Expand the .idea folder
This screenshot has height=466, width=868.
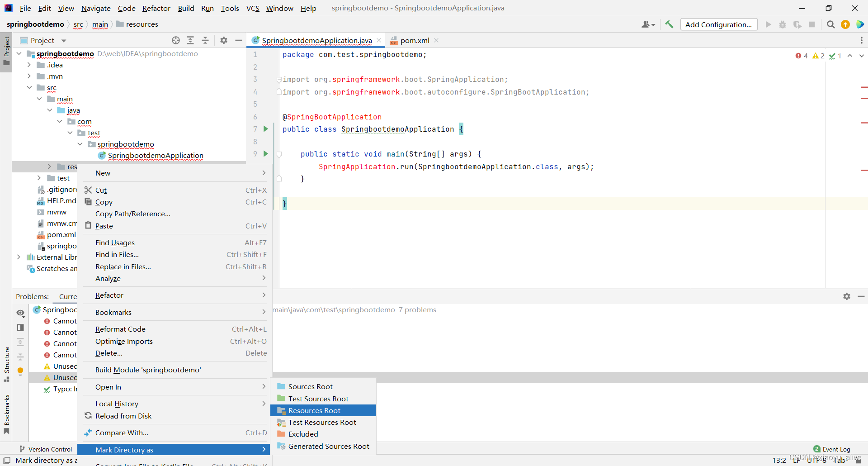29,65
